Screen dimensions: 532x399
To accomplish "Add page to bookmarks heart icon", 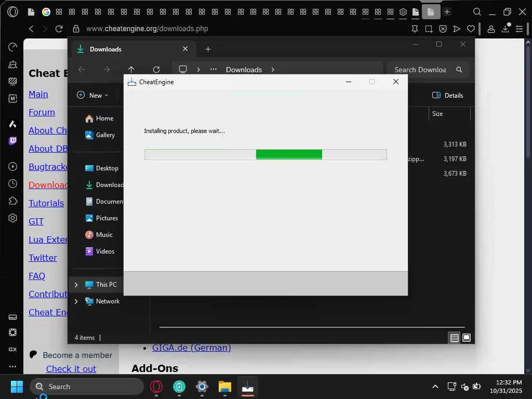I will pyautogui.click(x=471, y=29).
